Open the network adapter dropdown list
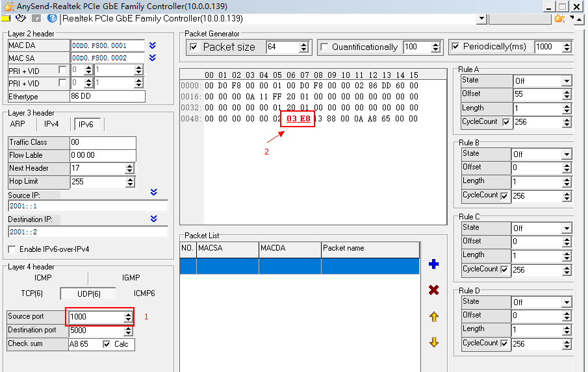The width and height of the screenshot is (588, 372). 481,18
